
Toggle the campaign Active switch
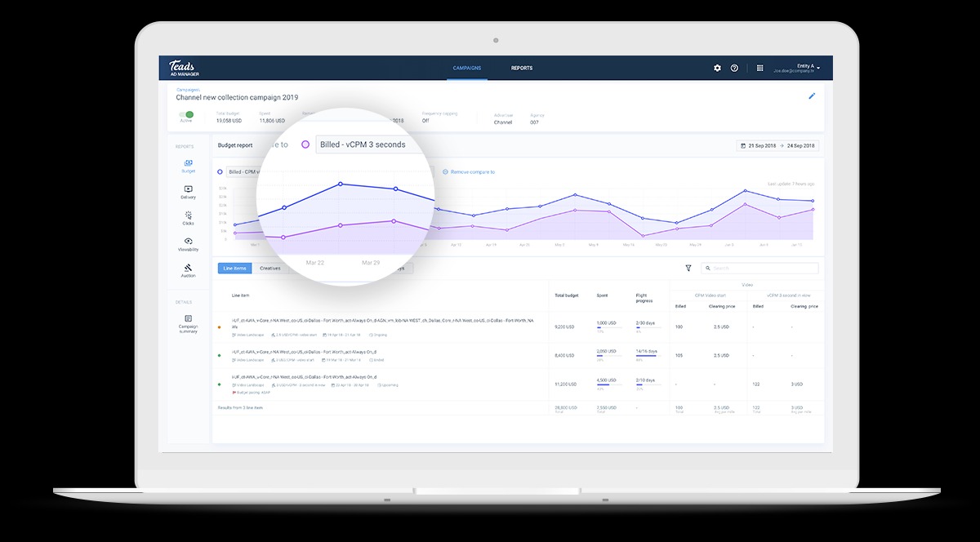point(187,115)
